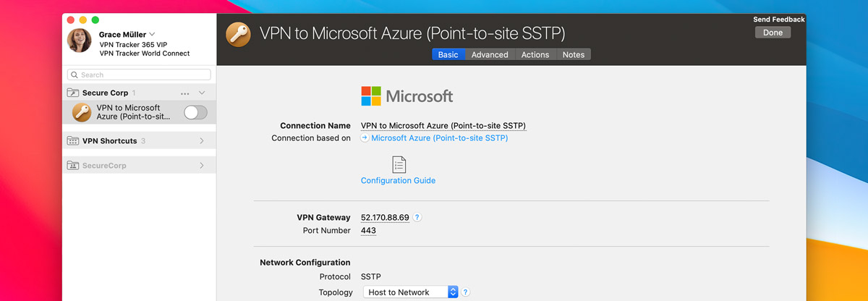Click help icon next to VPN Gateway
Image resolution: width=868 pixels, height=301 pixels.
[x=417, y=217]
